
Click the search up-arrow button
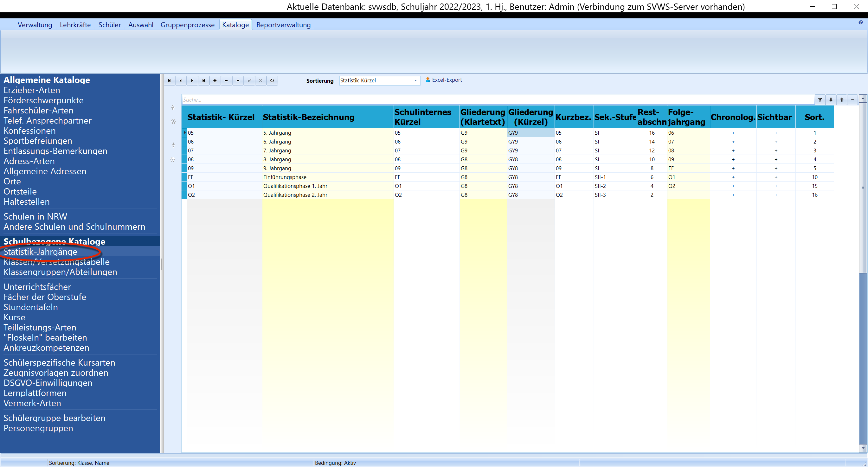[x=842, y=100]
